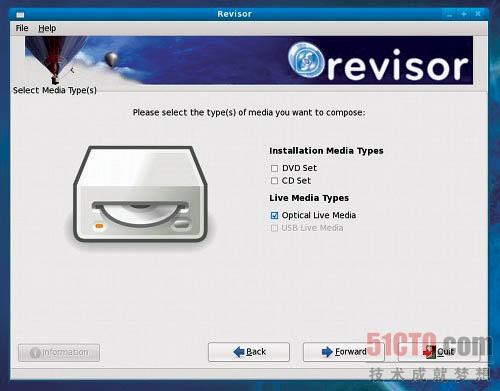Image resolution: width=500 pixels, height=391 pixels.
Task: Click the red Quit exit icon
Action: click(430, 352)
